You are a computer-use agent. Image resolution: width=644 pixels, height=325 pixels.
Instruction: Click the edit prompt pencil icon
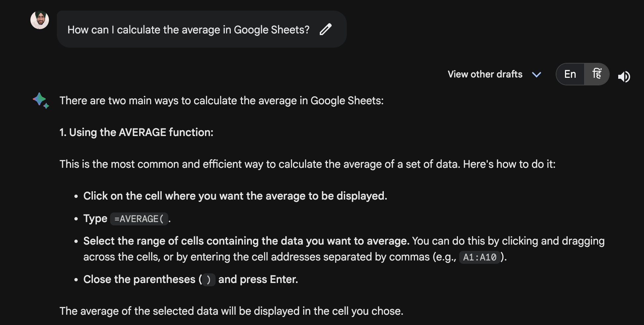[326, 29]
